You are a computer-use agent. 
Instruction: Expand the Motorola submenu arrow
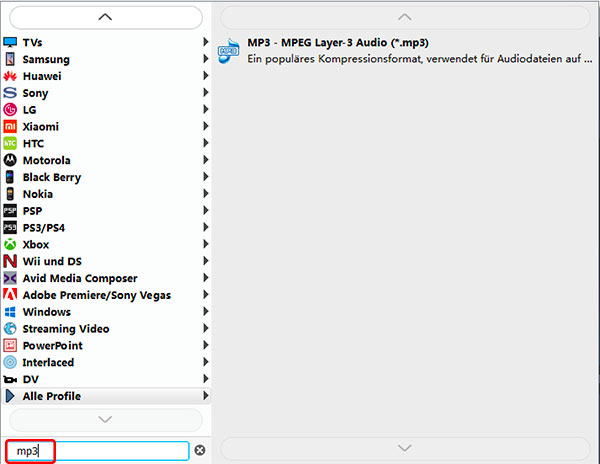206,160
